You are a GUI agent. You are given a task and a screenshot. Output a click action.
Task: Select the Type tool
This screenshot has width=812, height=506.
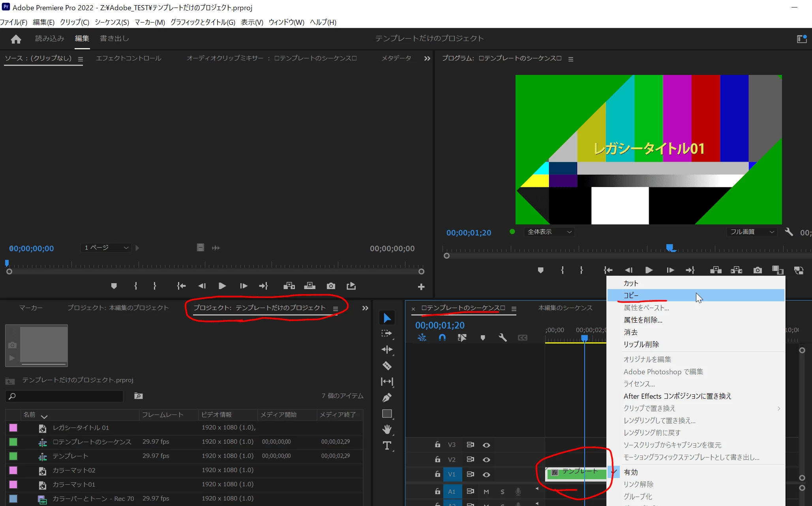pyautogui.click(x=387, y=446)
